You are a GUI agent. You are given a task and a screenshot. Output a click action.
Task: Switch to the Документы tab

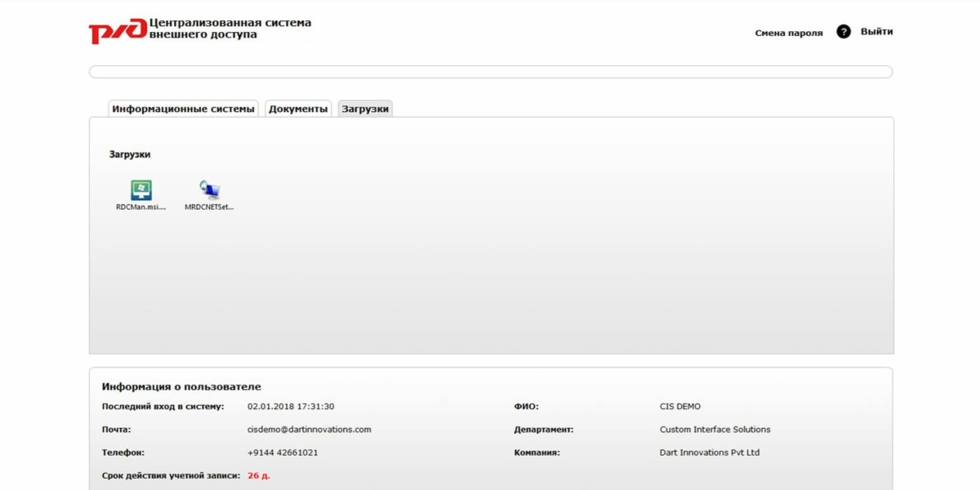(x=297, y=107)
